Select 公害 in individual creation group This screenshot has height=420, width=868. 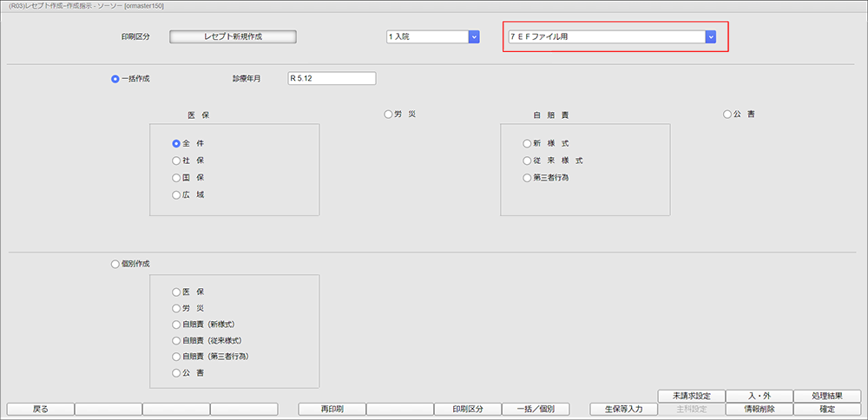(176, 373)
